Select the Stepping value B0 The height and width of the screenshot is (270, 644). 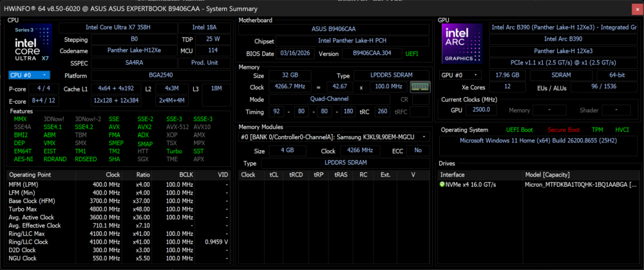pos(135,40)
